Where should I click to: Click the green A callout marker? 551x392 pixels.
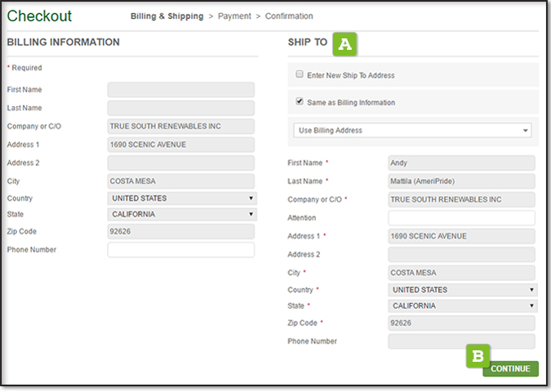[x=344, y=43]
